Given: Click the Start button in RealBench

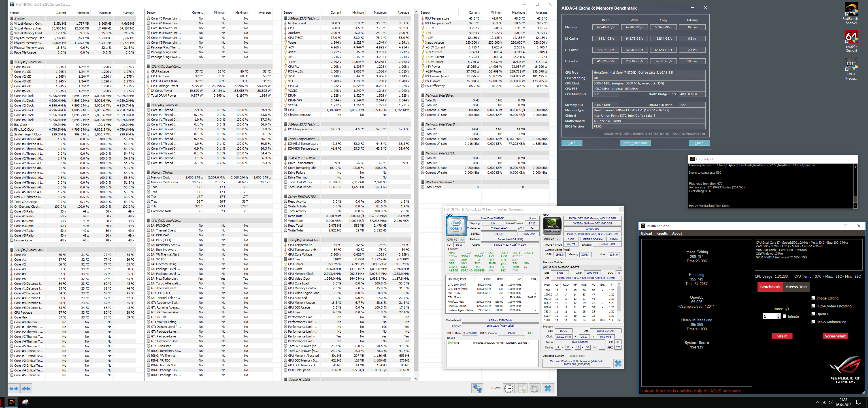Looking at the screenshot, I should tap(782, 336).
